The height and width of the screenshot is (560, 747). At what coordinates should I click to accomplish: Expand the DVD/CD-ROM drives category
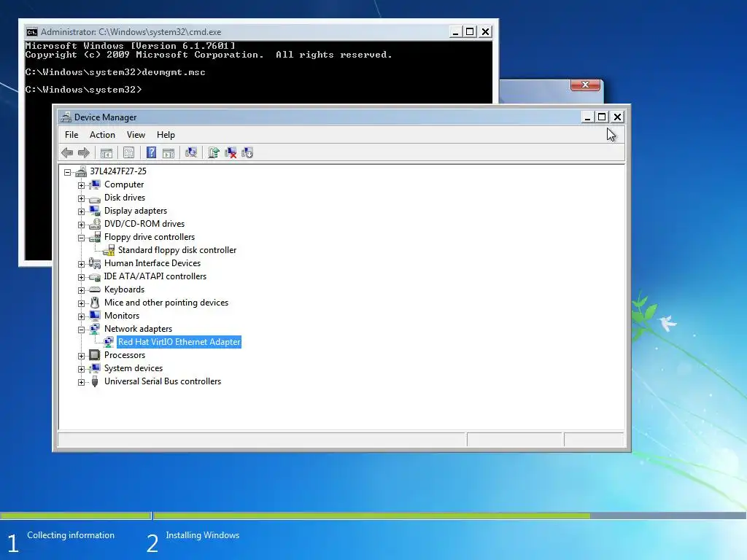click(x=82, y=225)
